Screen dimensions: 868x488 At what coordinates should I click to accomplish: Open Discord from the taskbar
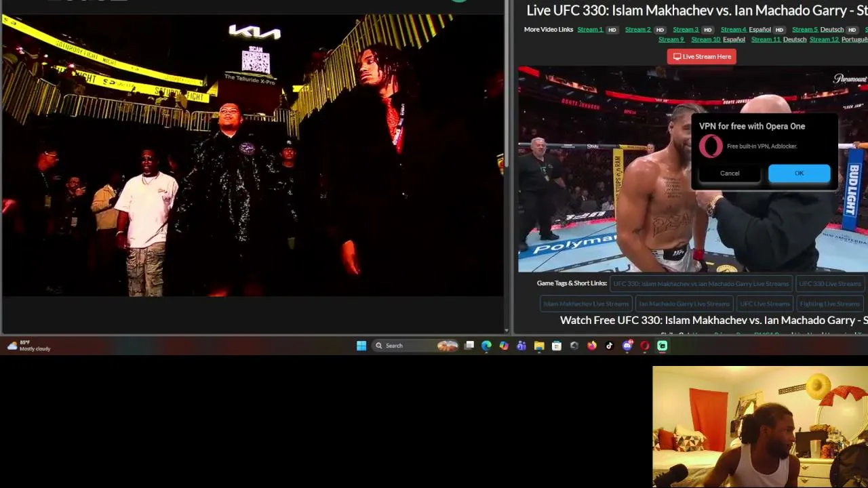coord(627,346)
